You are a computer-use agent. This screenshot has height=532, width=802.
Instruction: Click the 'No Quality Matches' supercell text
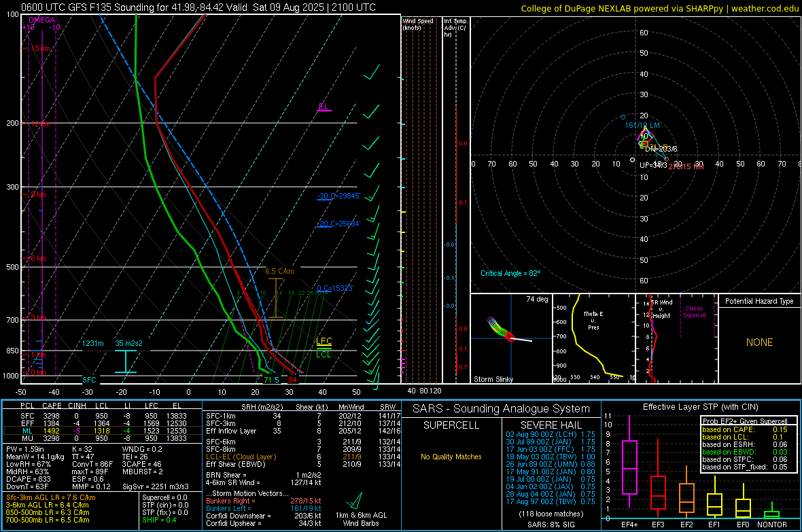click(451, 457)
